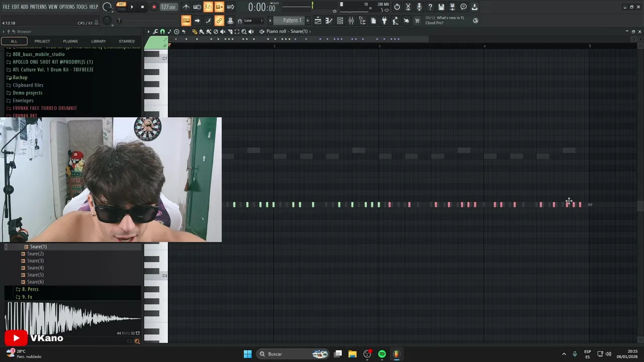Screen dimensions: 644x362
Task: Click the export download arrow icon
Action: point(474,7)
